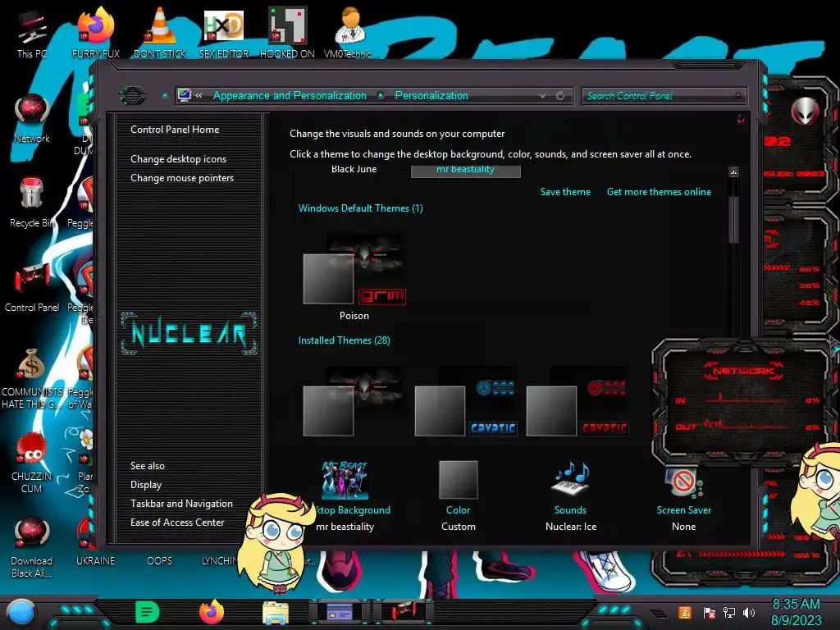
Task: Open the VM0Technic desktop shortcut
Action: click(x=350, y=33)
